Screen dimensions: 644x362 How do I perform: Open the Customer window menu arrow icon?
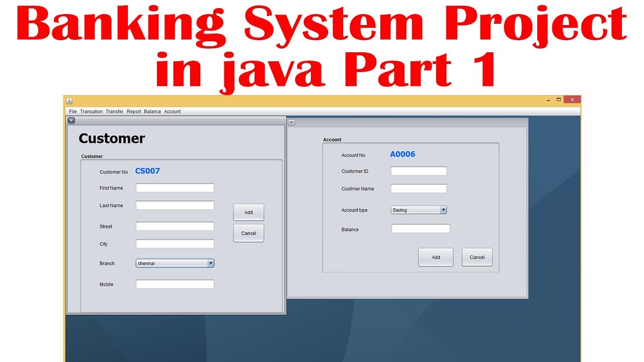(71, 120)
